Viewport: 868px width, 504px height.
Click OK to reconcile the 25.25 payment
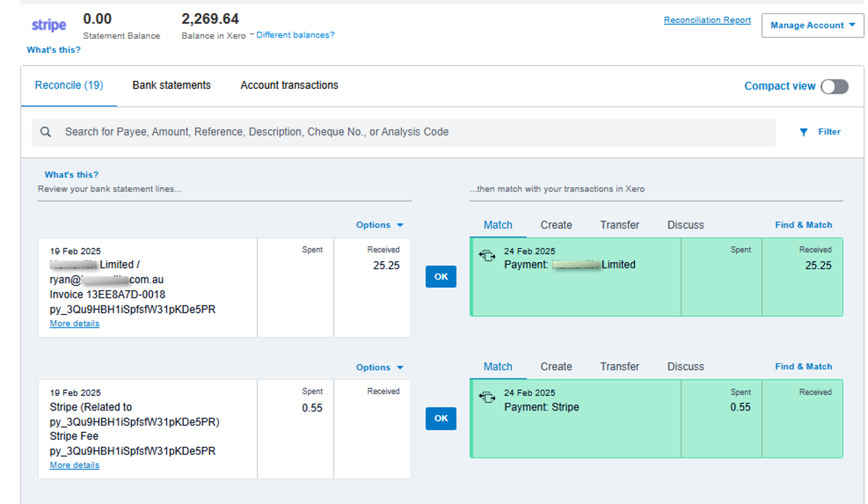coord(441,276)
